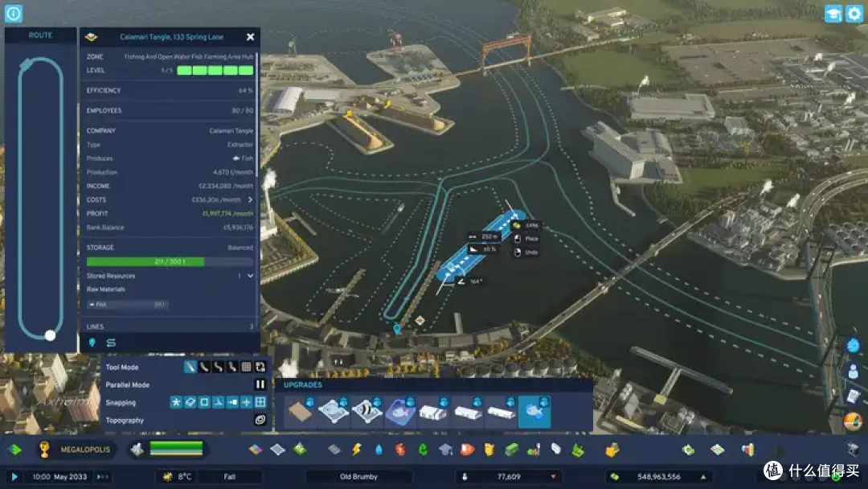Image resolution: width=868 pixels, height=489 pixels.
Task: Close the Calamari Tangle info panel
Action: tap(250, 37)
